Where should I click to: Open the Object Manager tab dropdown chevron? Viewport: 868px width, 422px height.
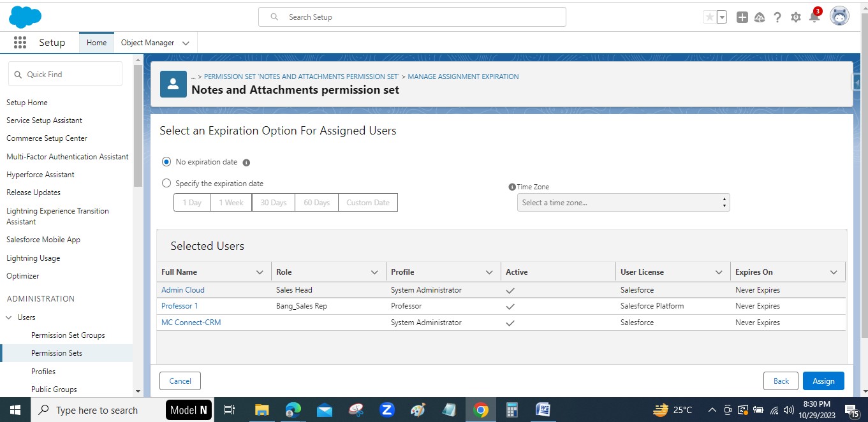[186, 43]
